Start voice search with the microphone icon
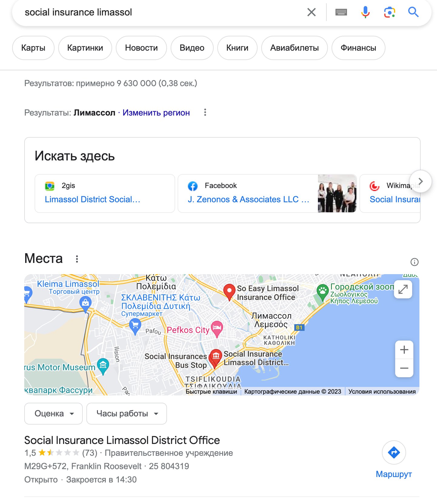Image resolution: width=437 pixels, height=504 pixels. click(x=365, y=12)
